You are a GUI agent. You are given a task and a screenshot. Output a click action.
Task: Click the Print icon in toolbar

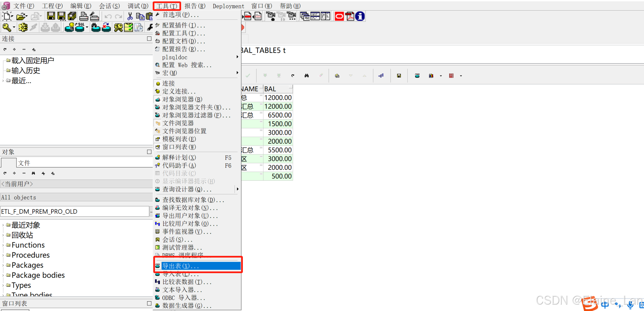(83, 16)
